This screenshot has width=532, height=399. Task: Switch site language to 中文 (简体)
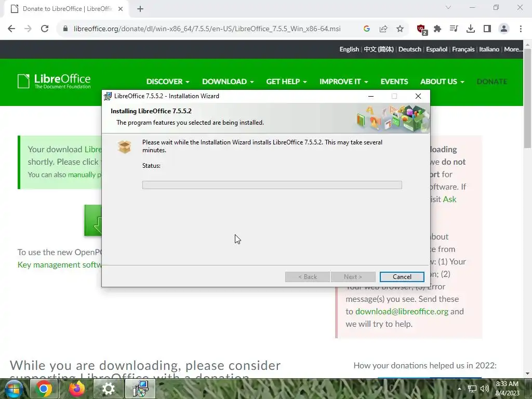[x=379, y=49]
